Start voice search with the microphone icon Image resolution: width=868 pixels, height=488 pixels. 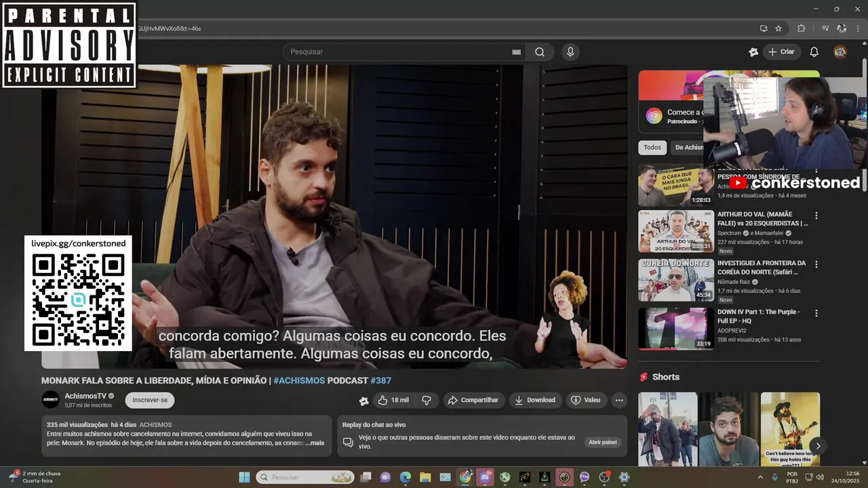pos(570,52)
